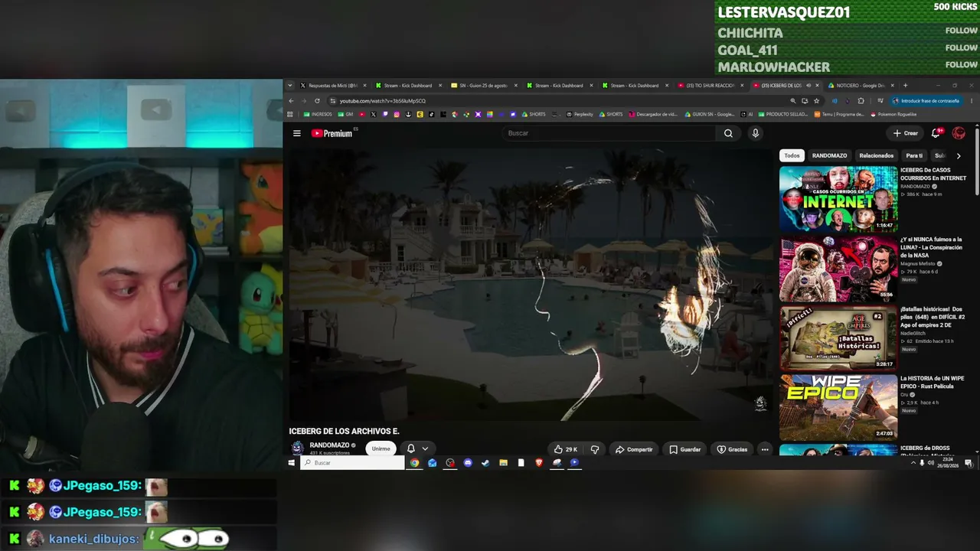Screen dimensions: 980x551
Task: Open the Windows notification center icon
Action: (x=969, y=463)
